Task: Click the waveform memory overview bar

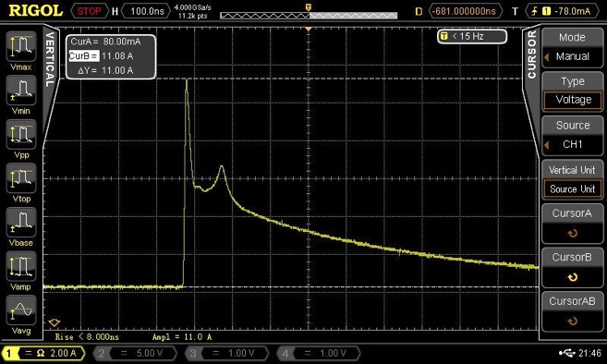Action: [x=309, y=16]
